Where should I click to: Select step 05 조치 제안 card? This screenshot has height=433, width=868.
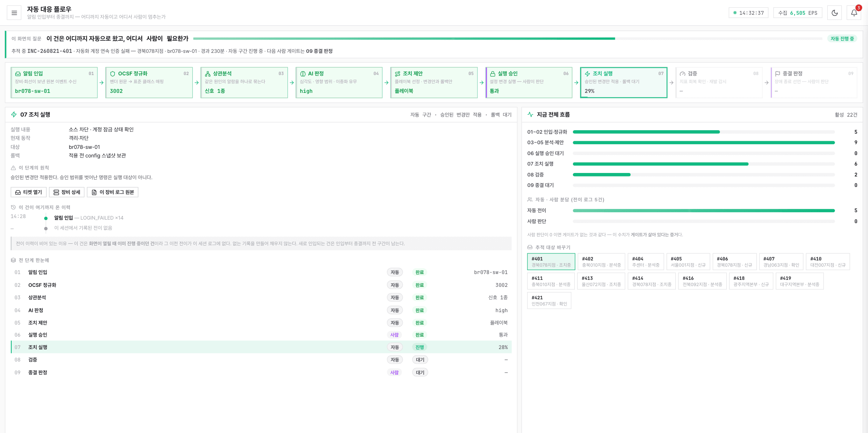pyautogui.click(x=434, y=82)
